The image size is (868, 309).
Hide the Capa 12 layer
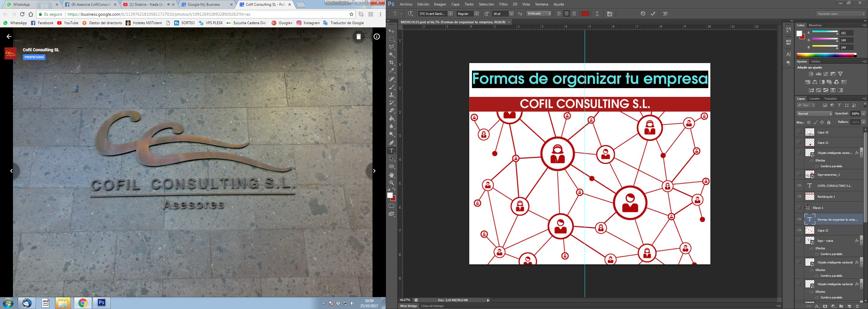pyautogui.click(x=799, y=230)
